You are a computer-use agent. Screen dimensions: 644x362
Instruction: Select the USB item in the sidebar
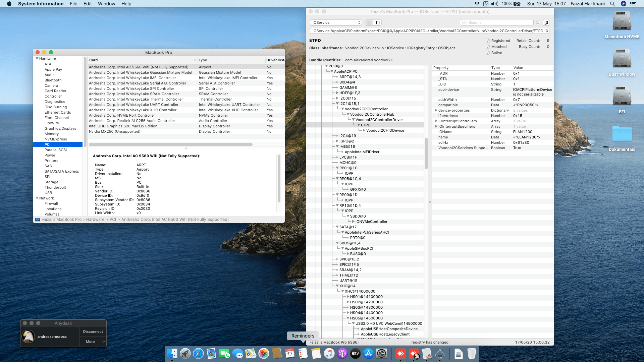(48, 193)
